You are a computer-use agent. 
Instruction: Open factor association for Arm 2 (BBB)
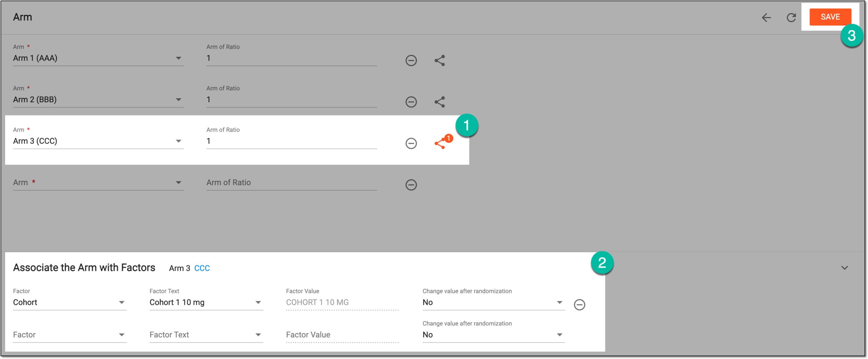tap(440, 102)
